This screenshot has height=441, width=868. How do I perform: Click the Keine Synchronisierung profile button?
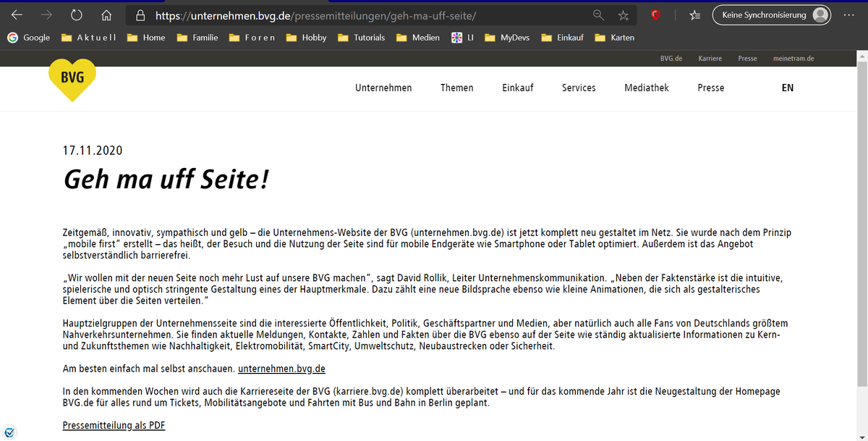pos(771,14)
